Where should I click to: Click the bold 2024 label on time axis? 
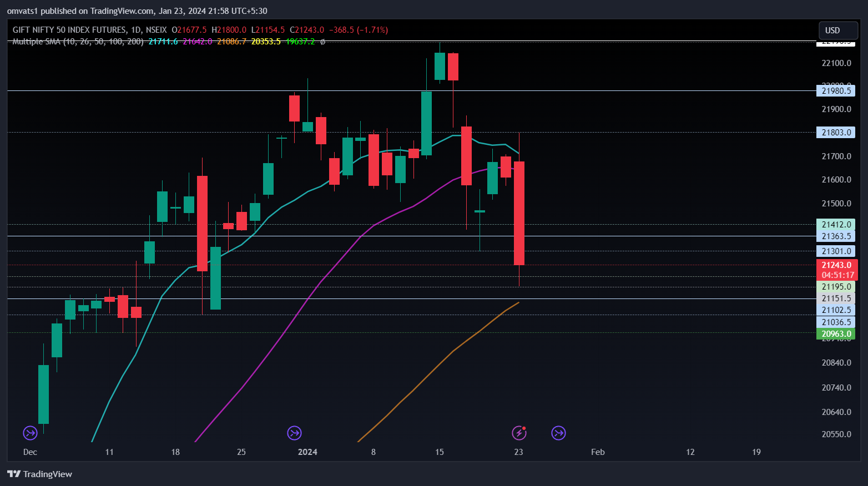pos(307,452)
